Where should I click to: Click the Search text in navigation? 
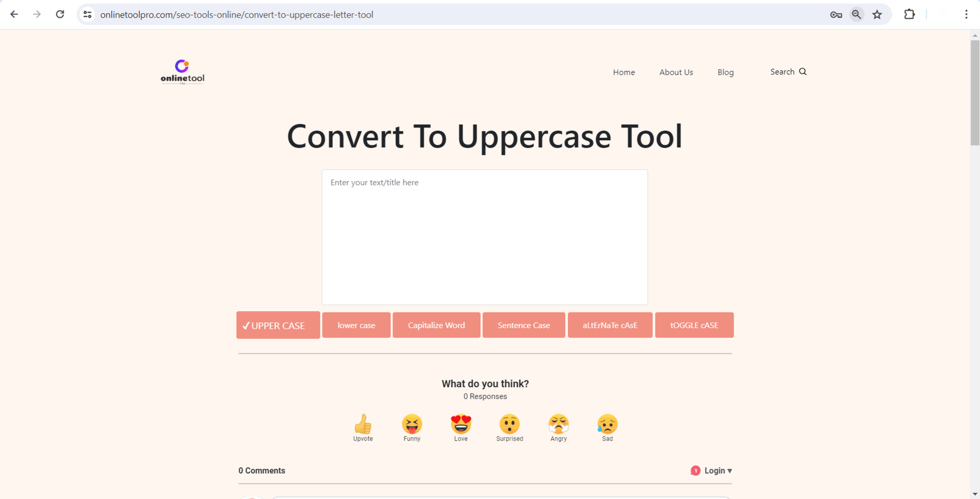point(782,72)
